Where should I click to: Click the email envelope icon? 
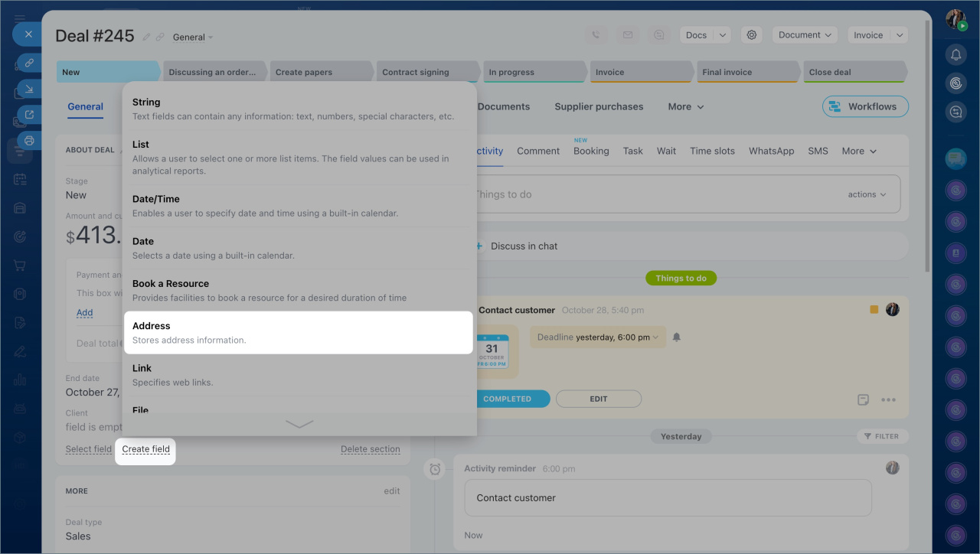[x=627, y=35]
